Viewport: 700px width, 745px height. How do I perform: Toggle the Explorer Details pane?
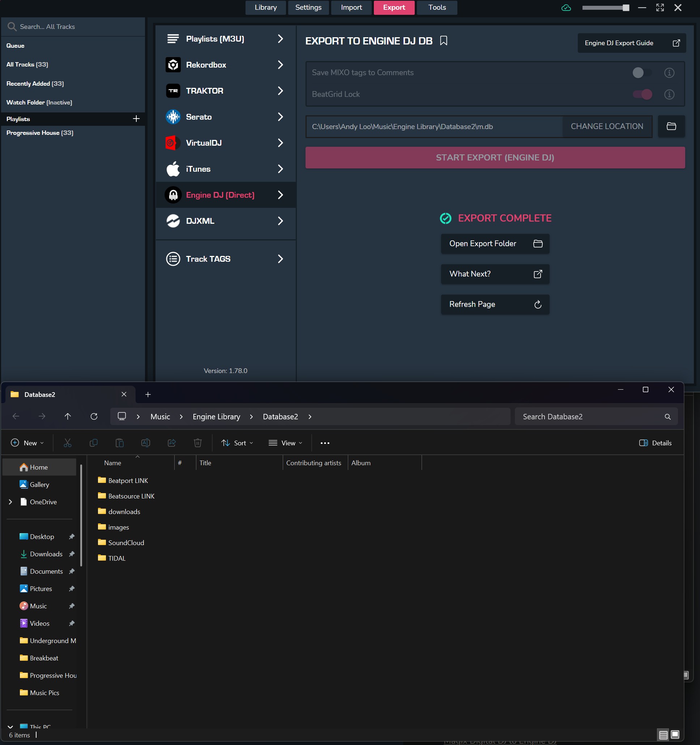656,443
